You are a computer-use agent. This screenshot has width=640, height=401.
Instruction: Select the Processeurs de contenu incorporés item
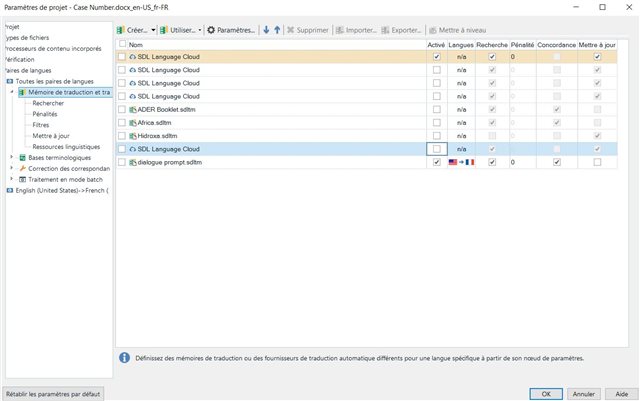click(x=53, y=49)
